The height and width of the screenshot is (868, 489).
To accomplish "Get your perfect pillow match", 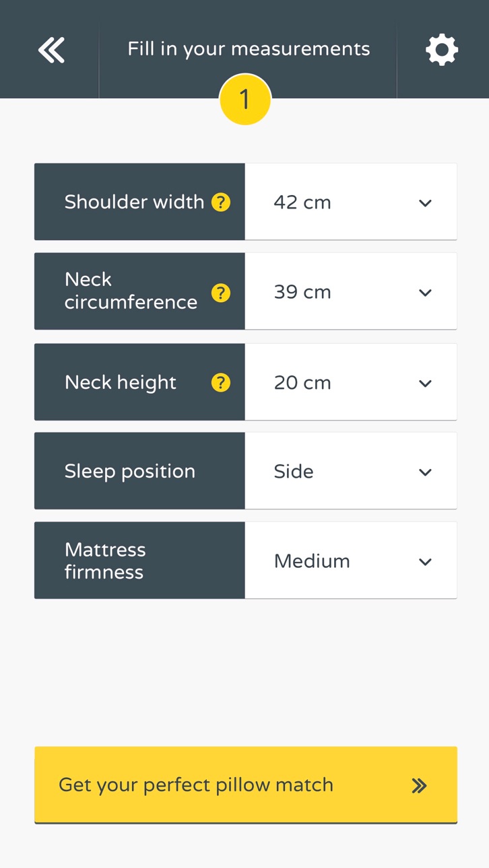I will tap(246, 785).
